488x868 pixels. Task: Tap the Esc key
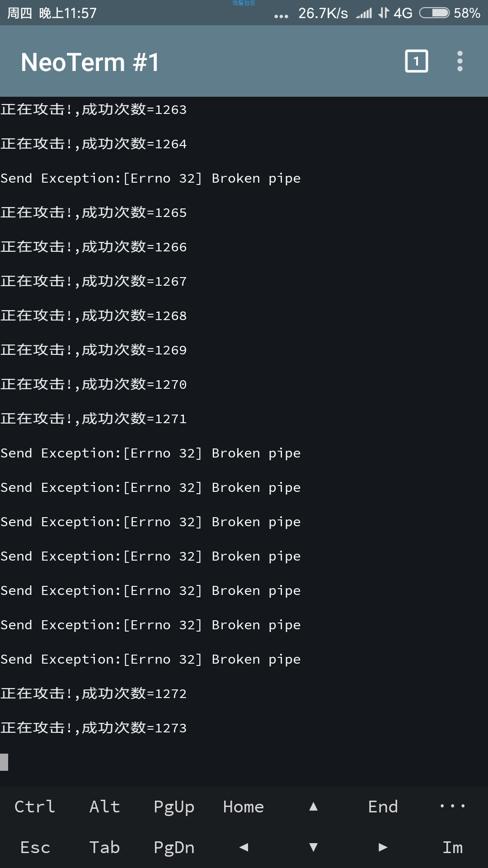pos(35,847)
